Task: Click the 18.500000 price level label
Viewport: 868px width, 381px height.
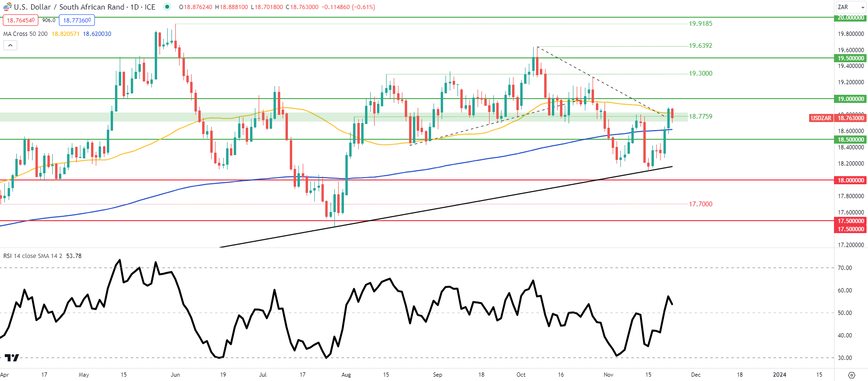Action: point(851,139)
